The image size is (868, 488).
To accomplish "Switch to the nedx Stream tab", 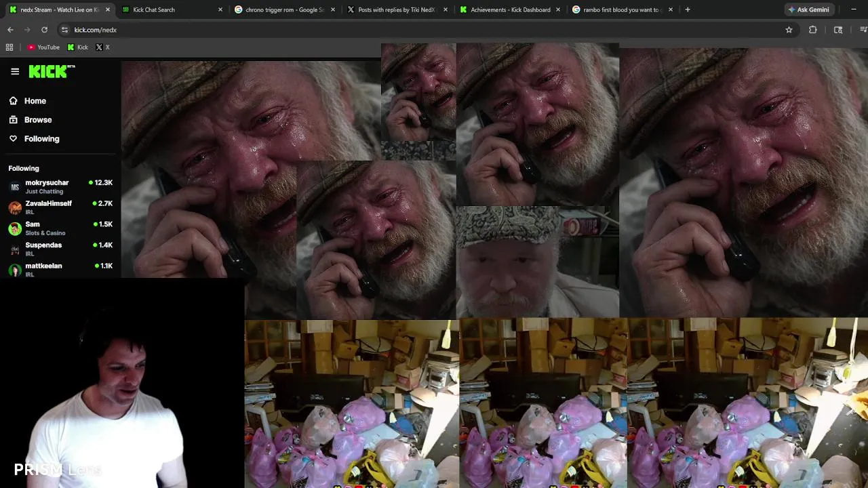I will point(60,9).
